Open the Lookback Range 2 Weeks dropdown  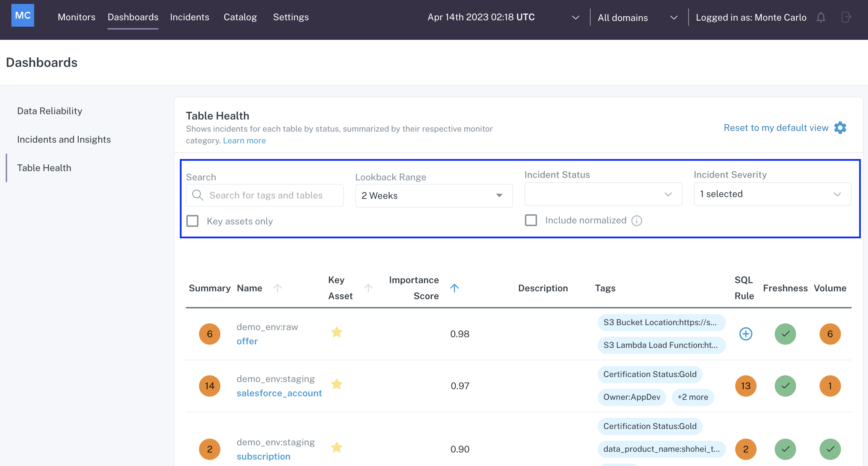pos(434,196)
